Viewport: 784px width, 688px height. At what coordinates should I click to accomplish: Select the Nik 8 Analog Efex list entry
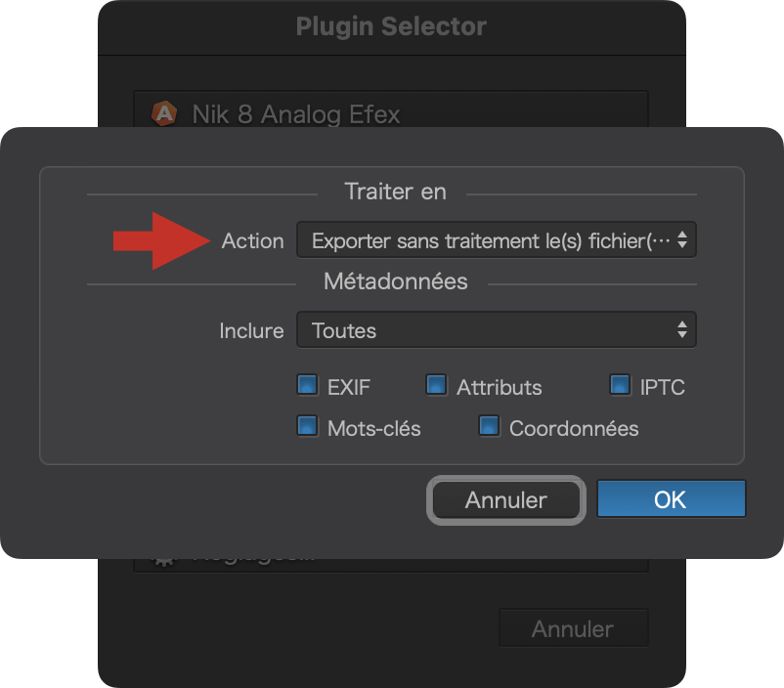click(391, 109)
